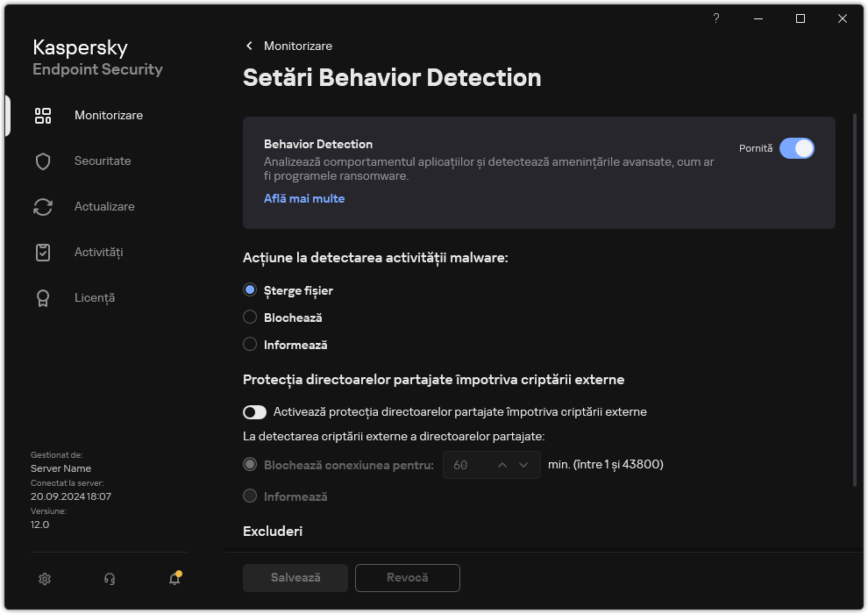
Task: Open the Află mai multe link
Action: [x=304, y=198]
